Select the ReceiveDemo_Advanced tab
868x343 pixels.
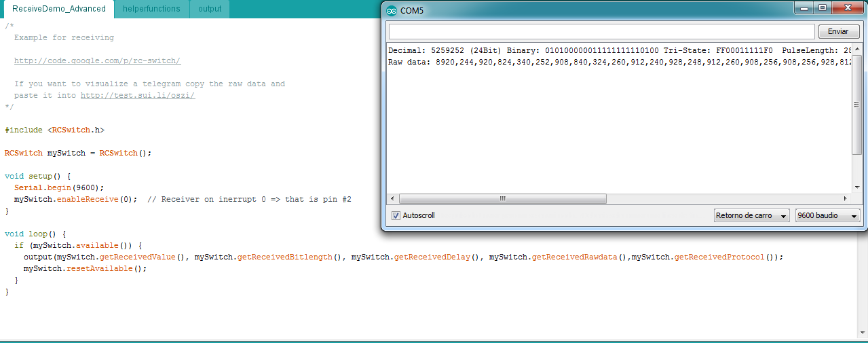point(59,9)
